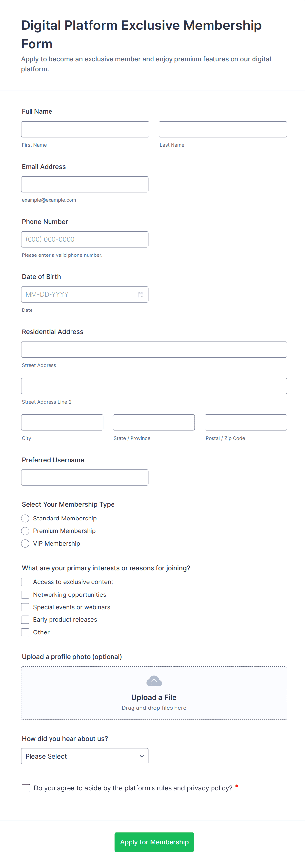Click the cloud upload icon
Image resolution: width=305 pixels, height=868 pixels.
pos(154,681)
